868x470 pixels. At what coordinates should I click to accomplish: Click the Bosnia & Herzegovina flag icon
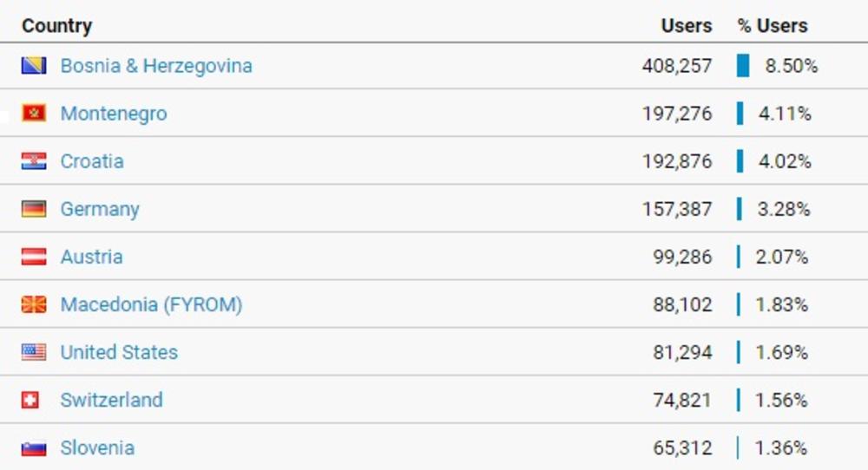(34, 66)
